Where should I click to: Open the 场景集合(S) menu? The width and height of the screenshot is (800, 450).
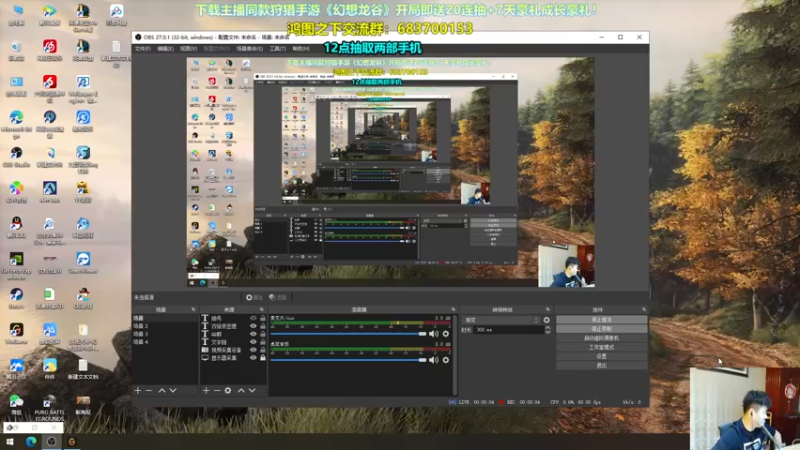pos(249,49)
